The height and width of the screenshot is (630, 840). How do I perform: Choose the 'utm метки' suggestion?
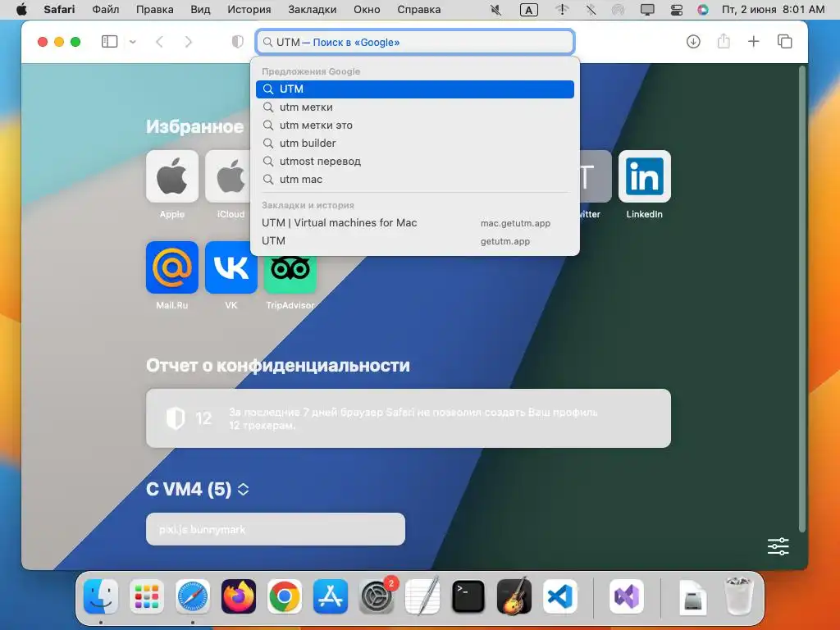coord(415,107)
